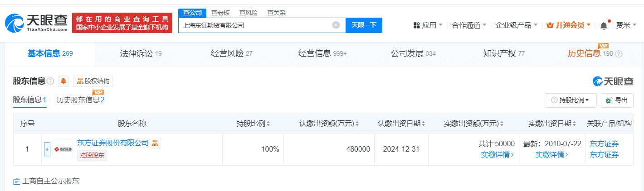Click the help icon beside 历史信息 tab
The image size is (644, 191).
click(x=618, y=54)
